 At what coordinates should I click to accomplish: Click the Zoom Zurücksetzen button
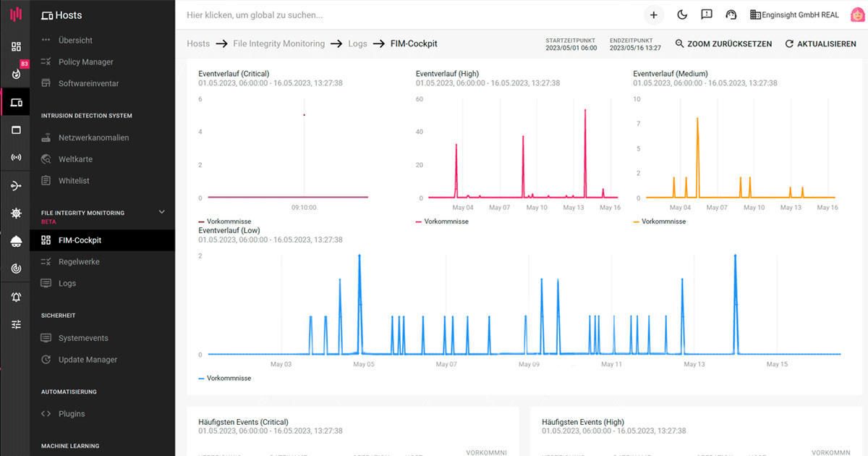click(x=723, y=44)
